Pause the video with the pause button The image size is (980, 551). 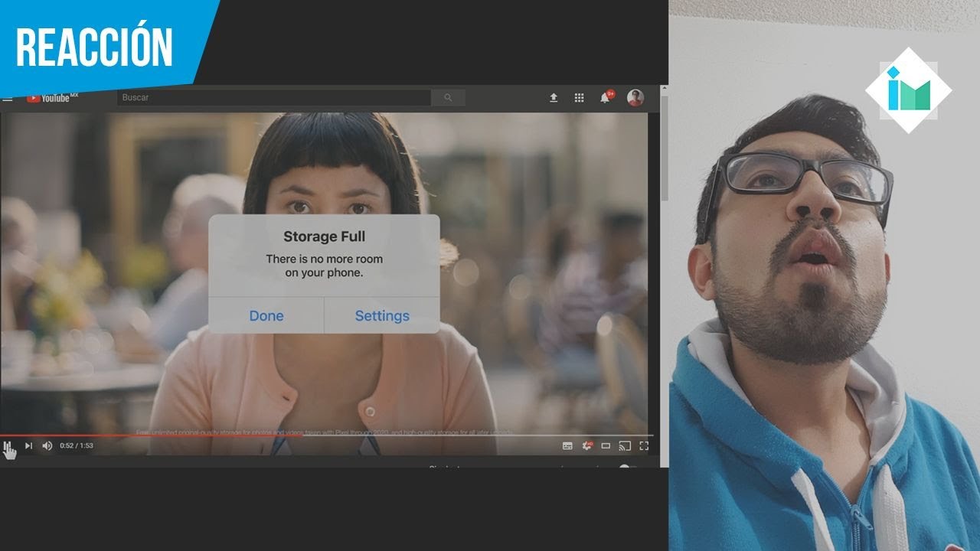8,445
